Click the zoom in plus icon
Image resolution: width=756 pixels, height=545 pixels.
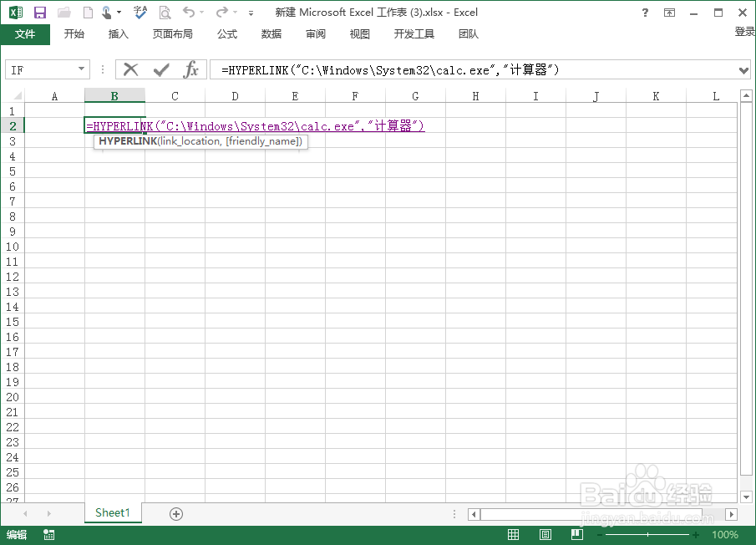point(696,535)
